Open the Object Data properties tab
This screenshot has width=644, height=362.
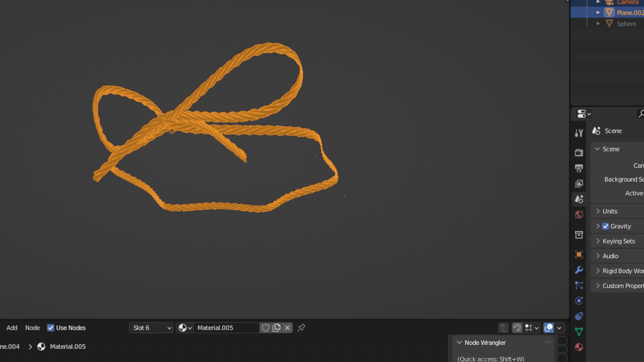[579, 331]
